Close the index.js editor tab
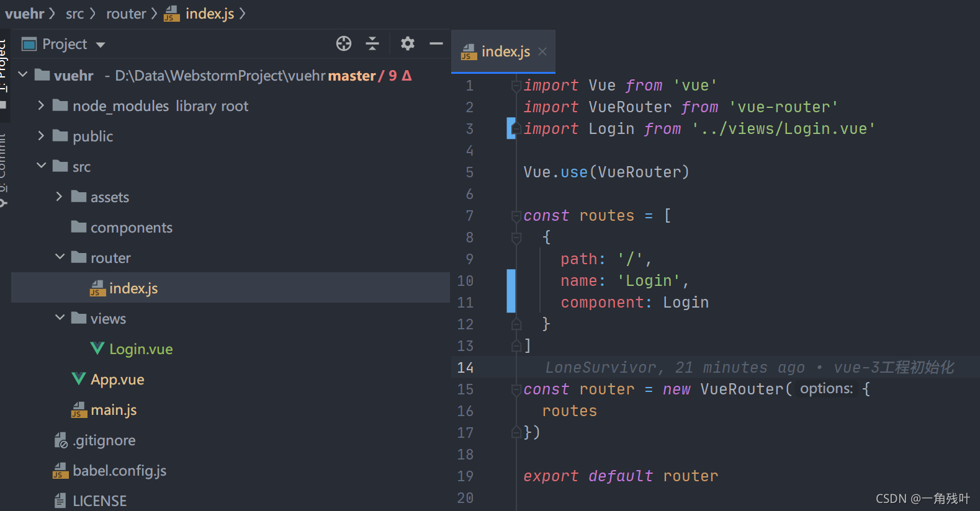980x511 pixels. pyautogui.click(x=542, y=51)
